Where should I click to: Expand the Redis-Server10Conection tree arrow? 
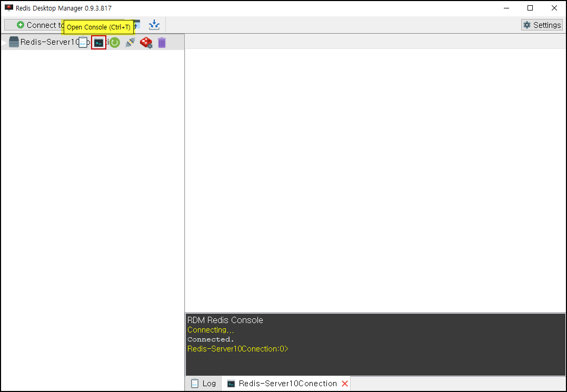tap(4, 42)
